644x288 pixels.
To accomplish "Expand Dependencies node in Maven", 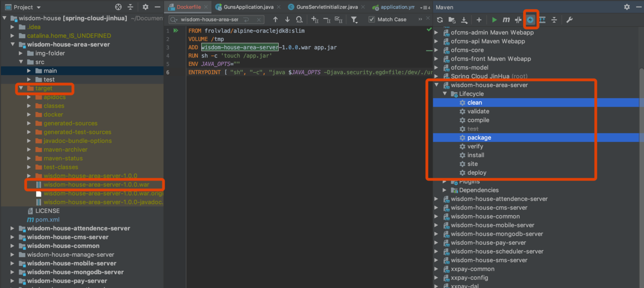I will tap(445, 190).
